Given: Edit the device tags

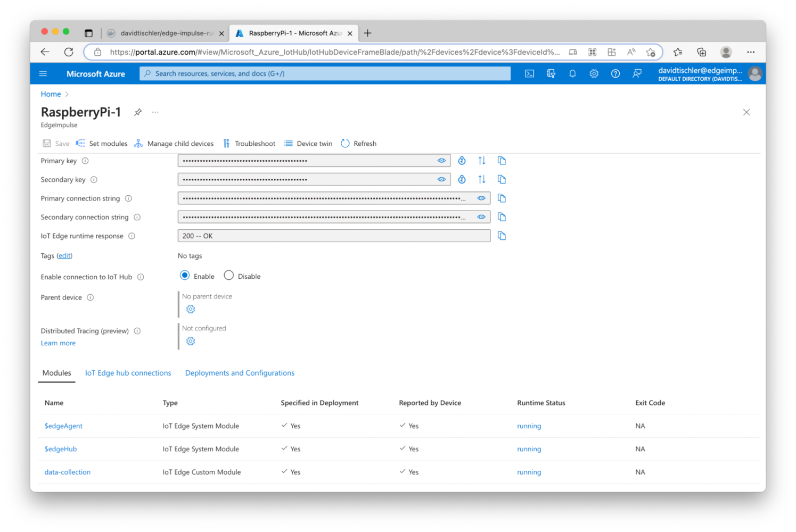Looking at the screenshot, I should click(64, 256).
